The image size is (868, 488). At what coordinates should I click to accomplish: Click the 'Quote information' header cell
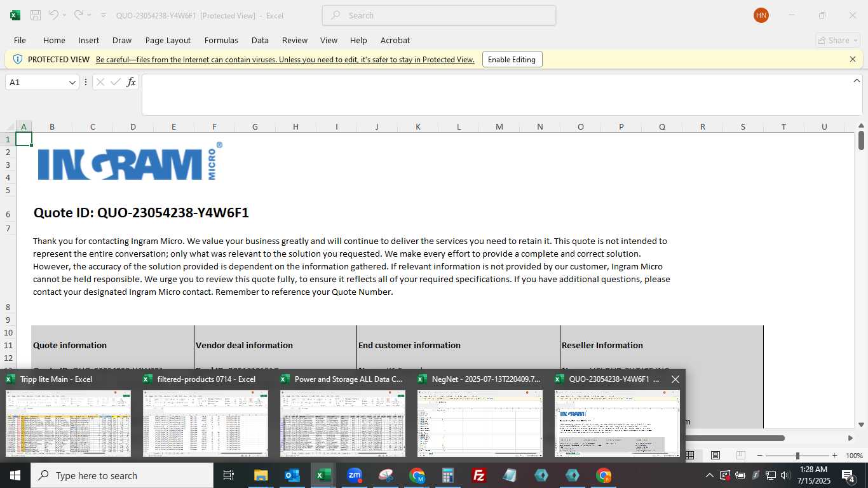[x=70, y=345]
